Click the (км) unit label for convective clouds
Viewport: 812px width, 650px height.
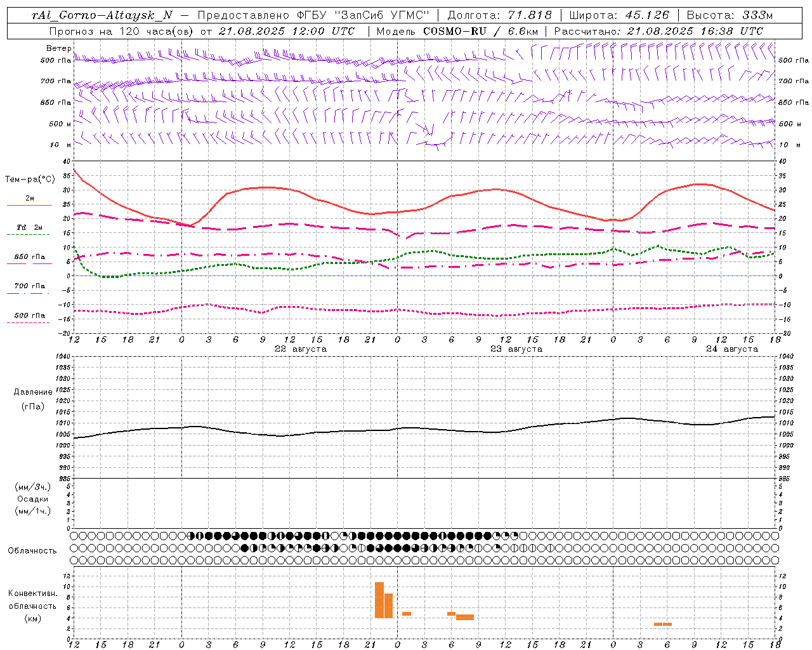coord(32,618)
